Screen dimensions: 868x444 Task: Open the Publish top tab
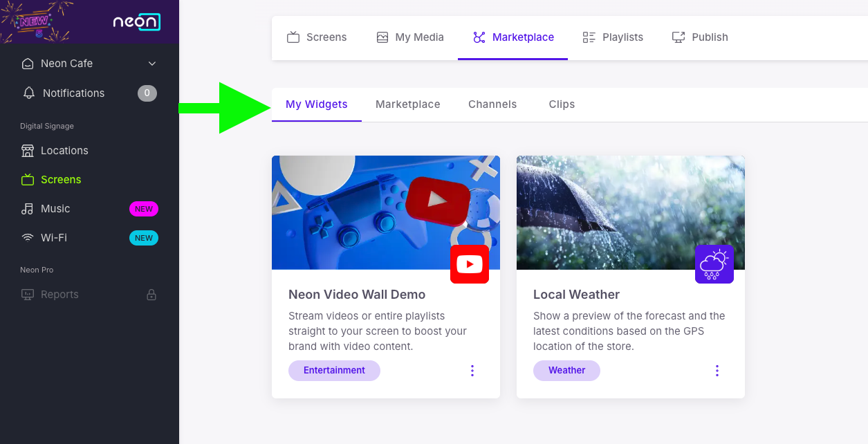(700, 37)
